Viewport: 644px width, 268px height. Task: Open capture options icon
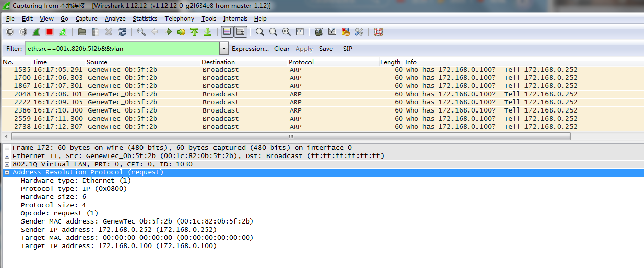(23, 32)
